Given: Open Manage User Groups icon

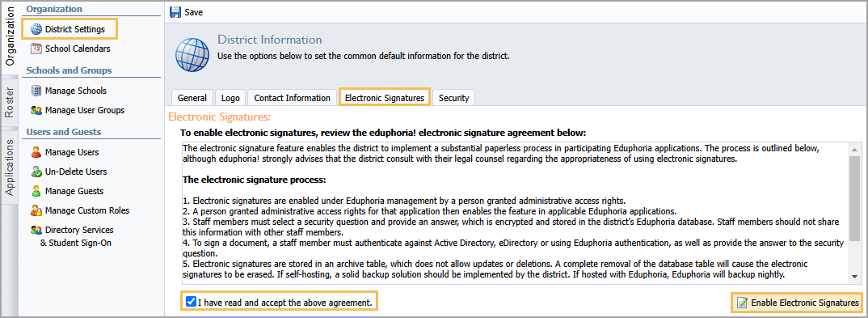Looking at the screenshot, I should (x=36, y=110).
